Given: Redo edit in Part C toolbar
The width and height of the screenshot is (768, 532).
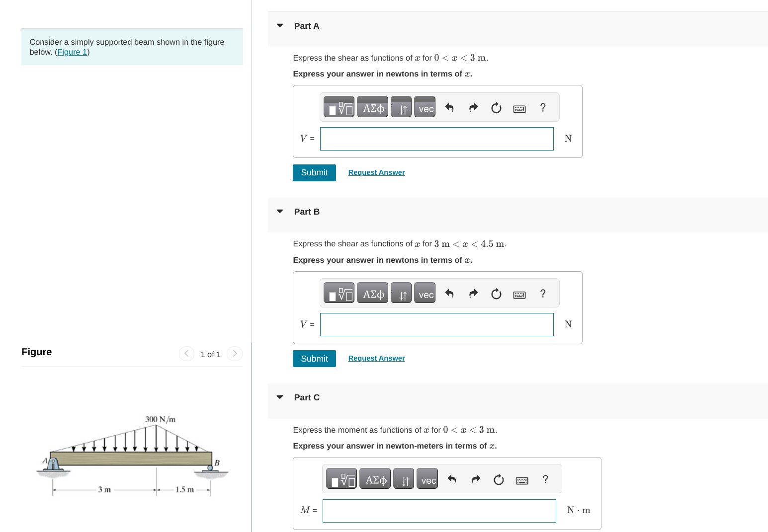Looking at the screenshot, I should [x=476, y=479].
